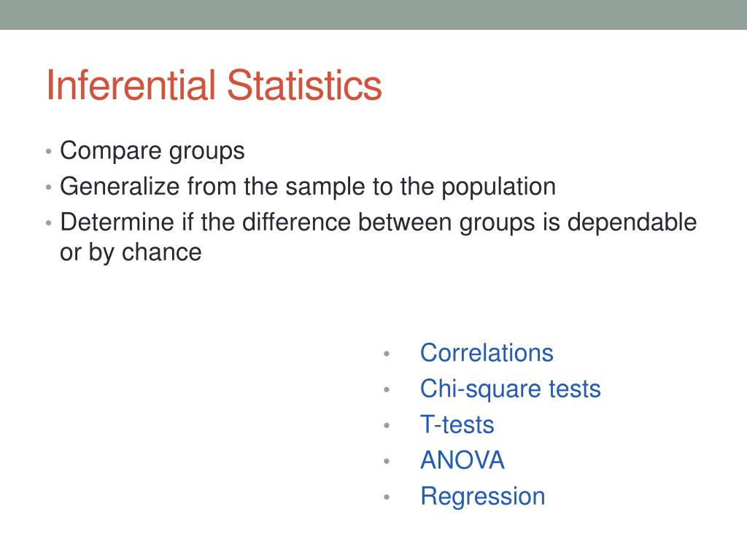Select the Compare groups bullet text
Viewport: 747px width, 560px height.
point(152,152)
